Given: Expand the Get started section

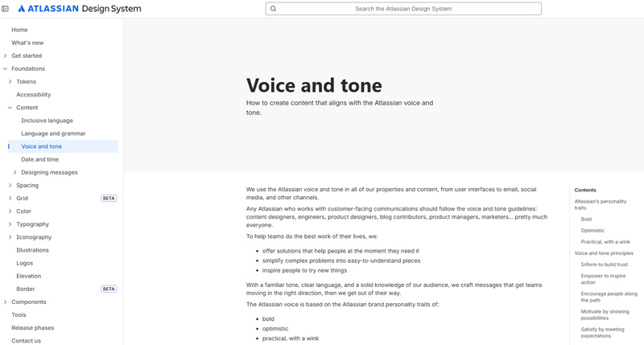Looking at the screenshot, I should point(6,56).
